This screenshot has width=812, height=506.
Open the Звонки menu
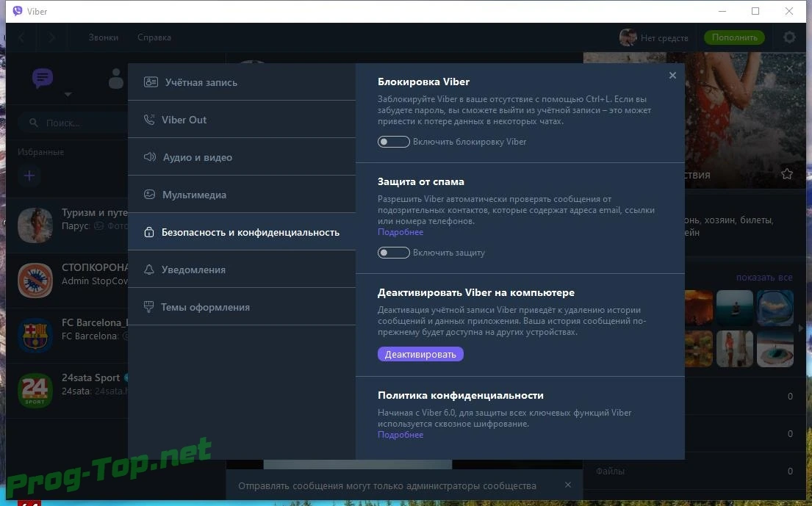click(x=103, y=37)
